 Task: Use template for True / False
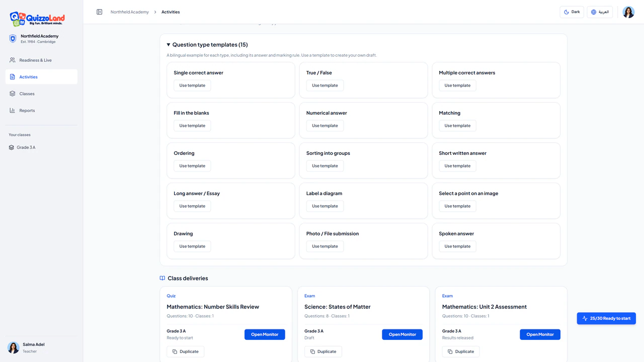click(x=325, y=85)
